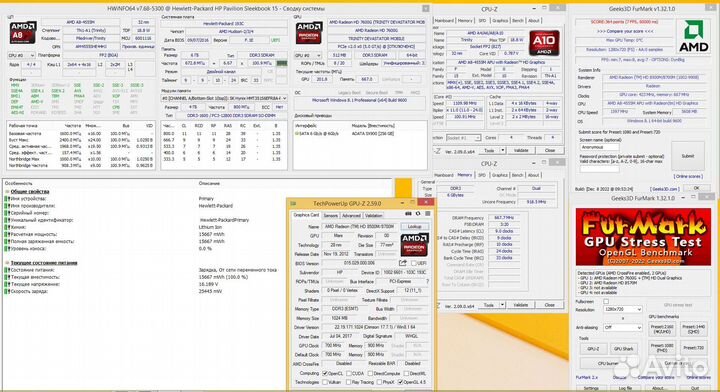Open Graphics tab in CPU-Z memory timings window
The image size is (720, 392).
click(500, 175)
